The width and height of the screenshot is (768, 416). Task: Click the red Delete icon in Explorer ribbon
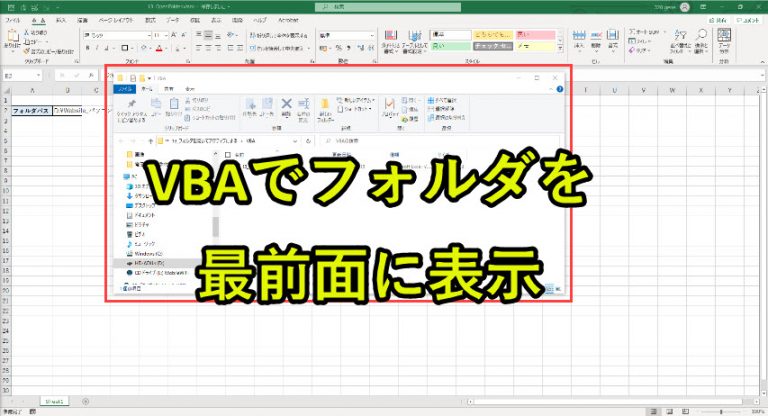click(287, 104)
